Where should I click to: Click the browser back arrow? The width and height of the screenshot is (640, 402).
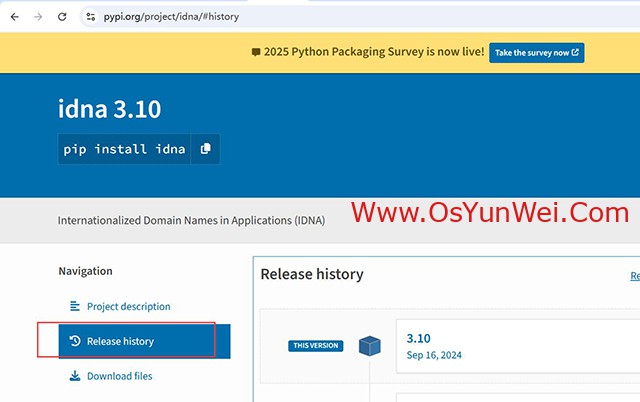(x=13, y=17)
